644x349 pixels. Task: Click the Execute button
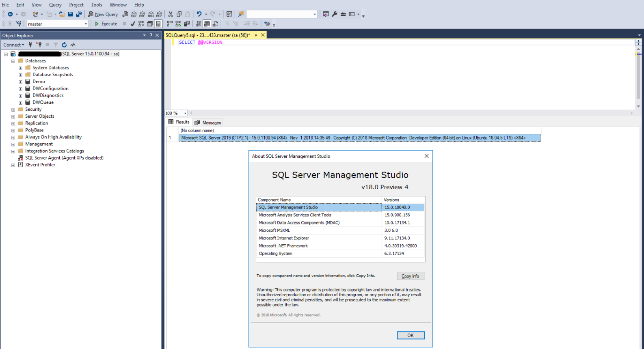click(106, 24)
